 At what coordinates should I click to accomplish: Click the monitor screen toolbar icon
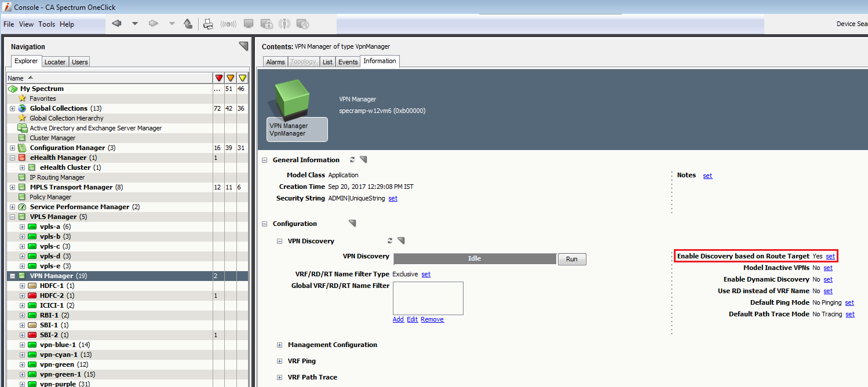[249, 24]
